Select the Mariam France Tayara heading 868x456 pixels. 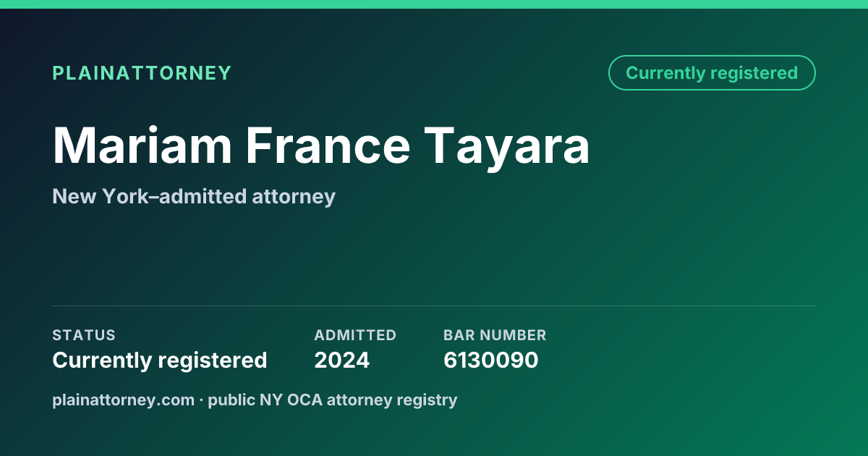coord(321,145)
